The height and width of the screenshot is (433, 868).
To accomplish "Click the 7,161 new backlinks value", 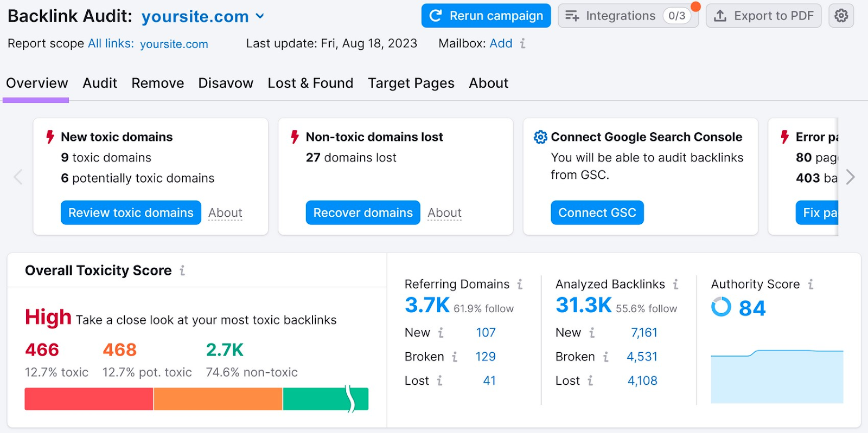I will click(x=644, y=333).
